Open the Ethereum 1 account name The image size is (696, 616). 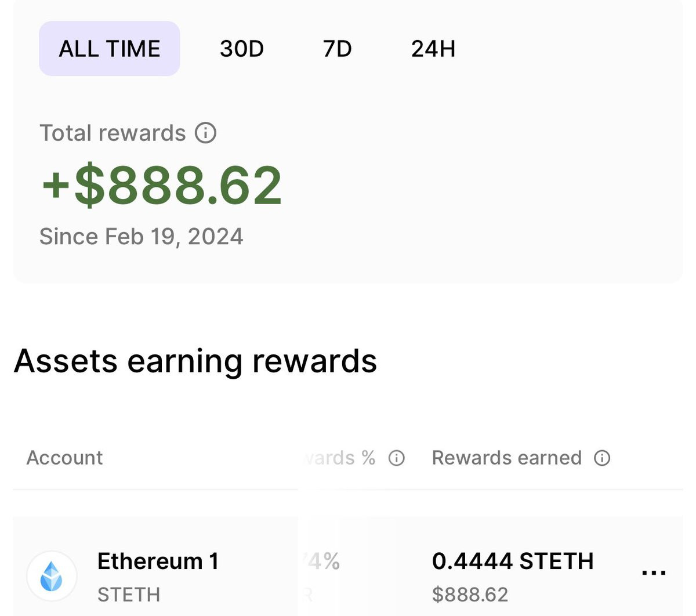point(158,561)
